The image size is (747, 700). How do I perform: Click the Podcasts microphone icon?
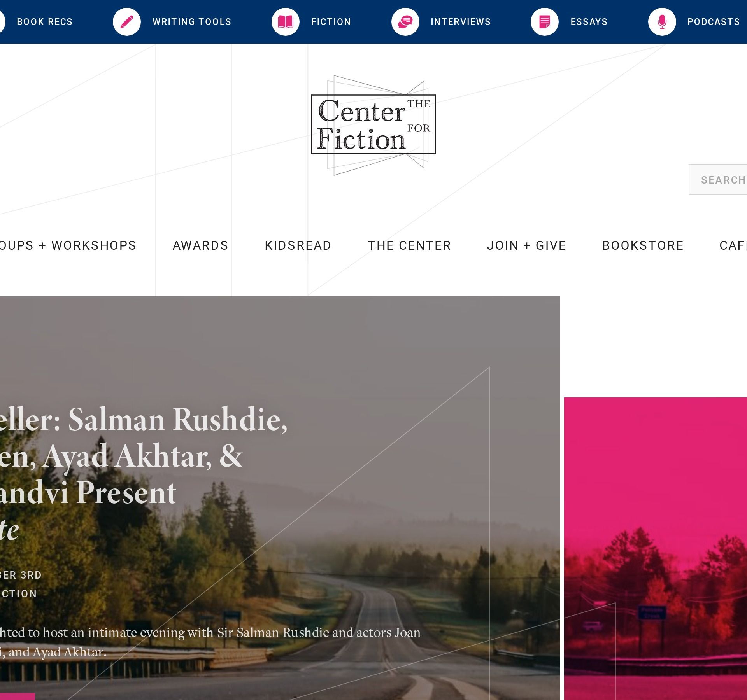click(662, 22)
